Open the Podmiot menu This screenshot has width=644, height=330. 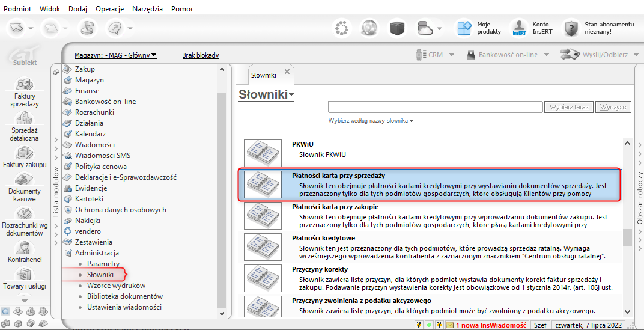coord(17,8)
